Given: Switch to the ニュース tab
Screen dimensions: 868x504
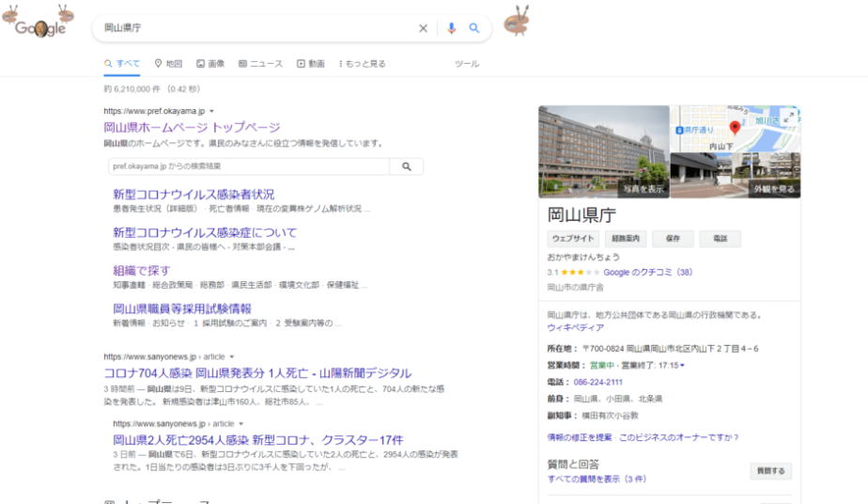Looking at the screenshot, I should point(260,64).
